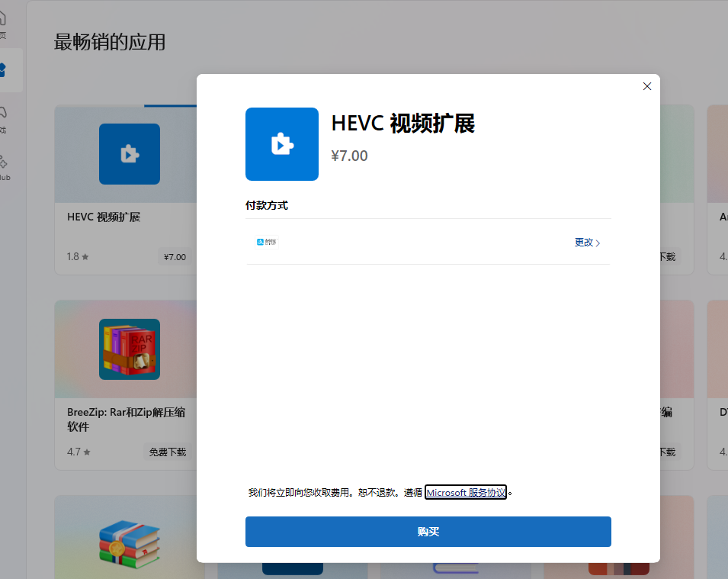Image resolution: width=728 pixels, height=579 pixels.
Task: Dismiss the purchase dialog with the X
Action: click(646, 86)
